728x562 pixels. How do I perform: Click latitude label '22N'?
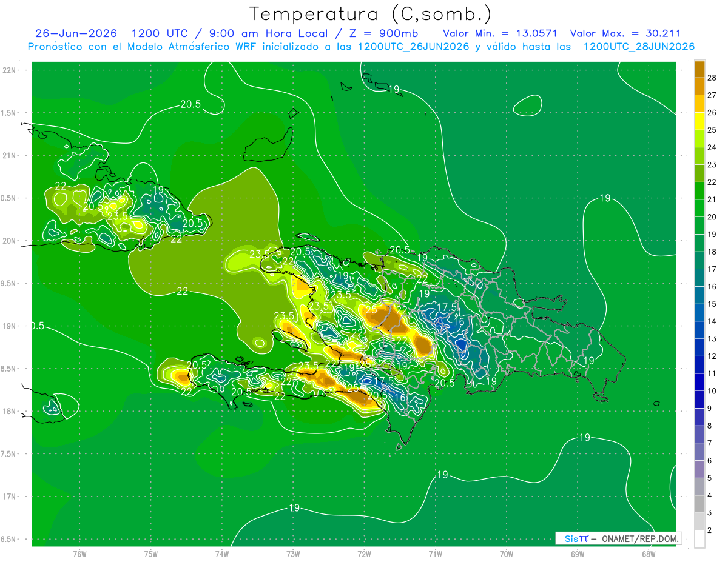coord(9,70)
